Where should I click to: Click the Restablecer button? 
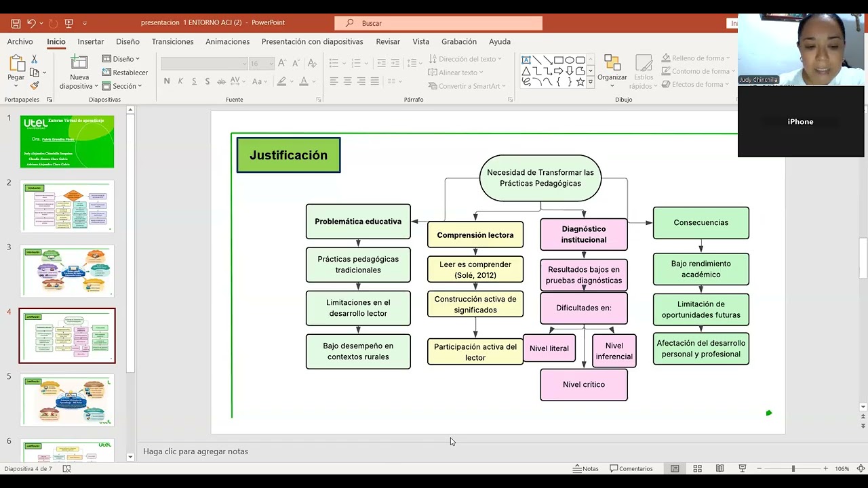coord(125,73)
